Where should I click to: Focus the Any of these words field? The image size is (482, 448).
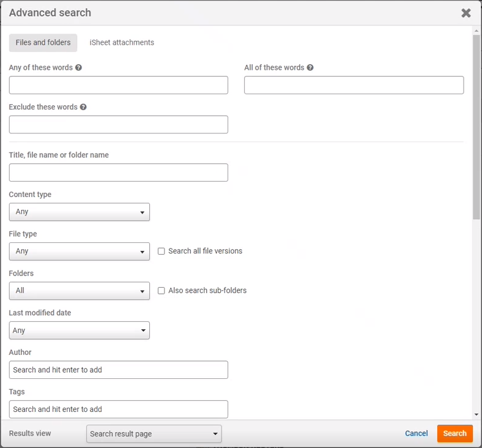point(119,85)
